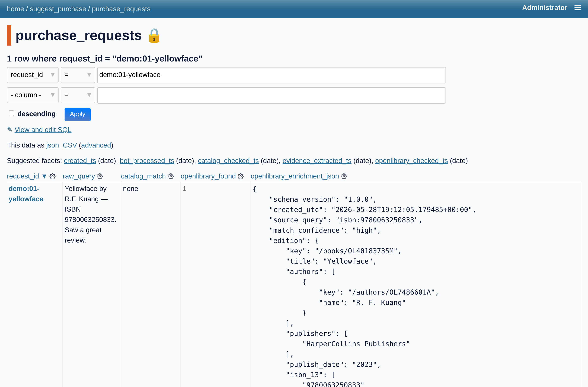The height and width of the screenshot is (387, 588).
Task: Facet by catalog_checked_ts
Action: point(228,161)
